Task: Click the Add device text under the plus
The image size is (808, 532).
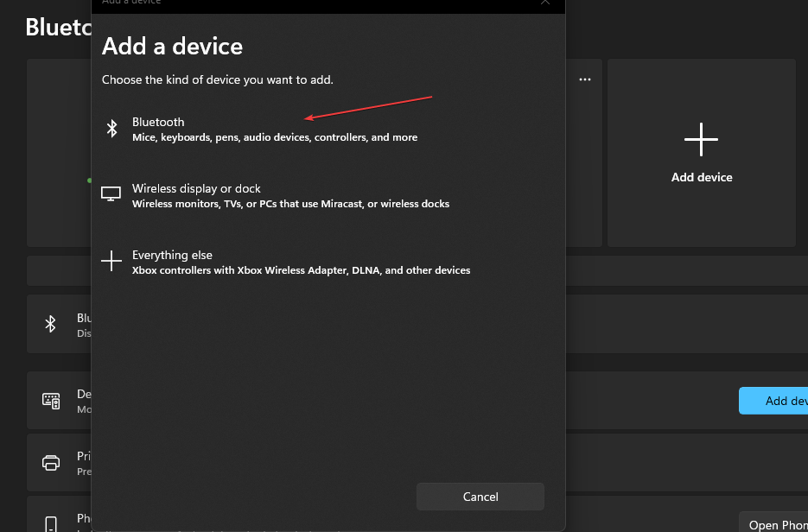Action: point(701,177)
